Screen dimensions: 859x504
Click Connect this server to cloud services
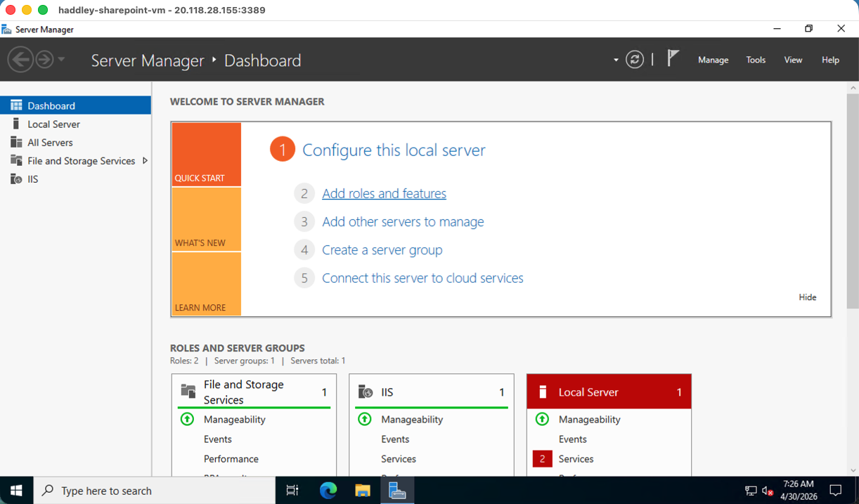click(422, 278)
